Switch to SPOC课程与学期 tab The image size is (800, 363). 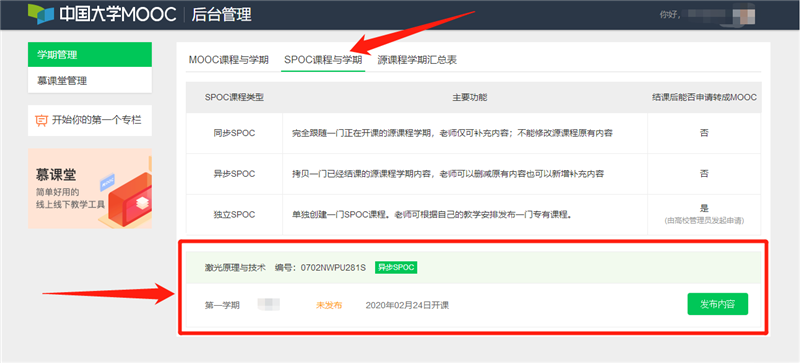click(x=323, y=60)
